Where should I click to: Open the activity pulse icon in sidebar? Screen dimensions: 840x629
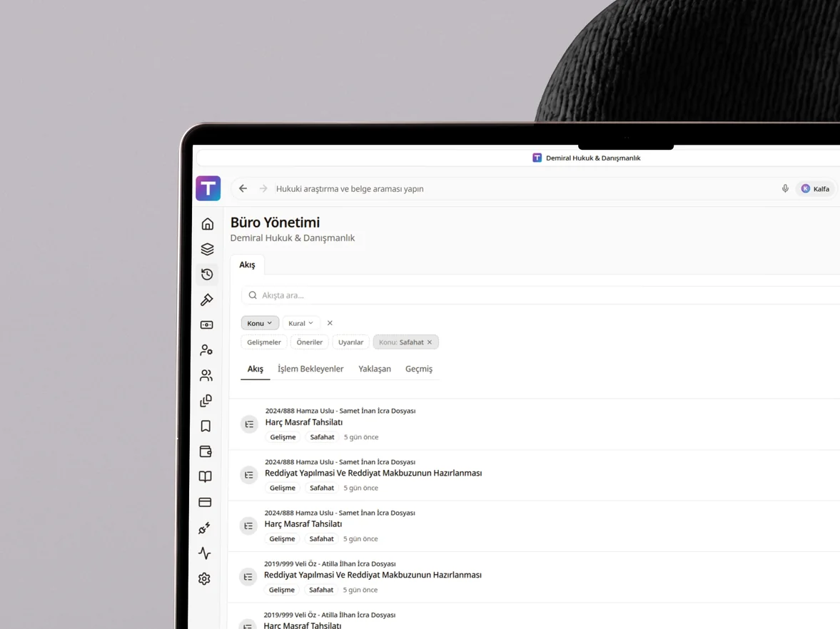[x=205, y=553]
